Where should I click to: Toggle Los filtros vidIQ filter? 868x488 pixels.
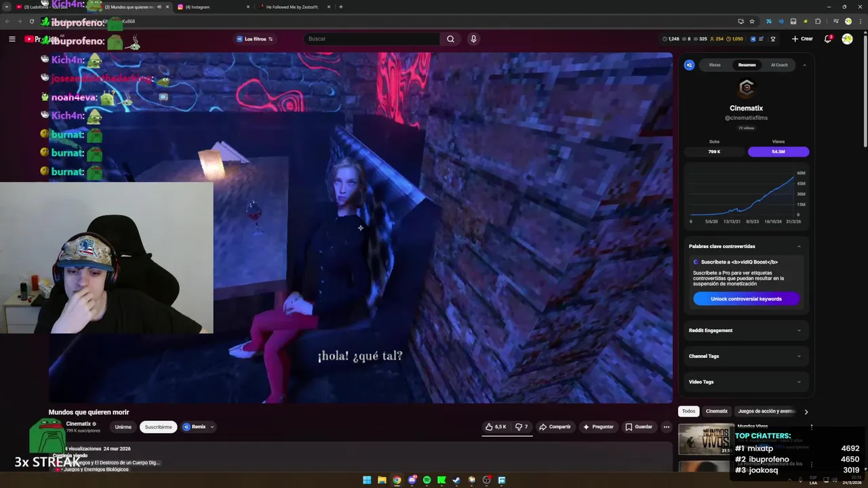[254, 39]
